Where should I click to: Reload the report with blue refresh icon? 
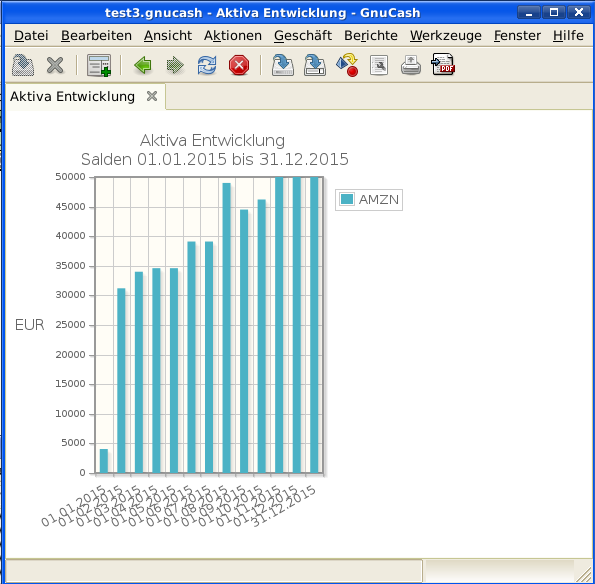click(x=207, y=65)
